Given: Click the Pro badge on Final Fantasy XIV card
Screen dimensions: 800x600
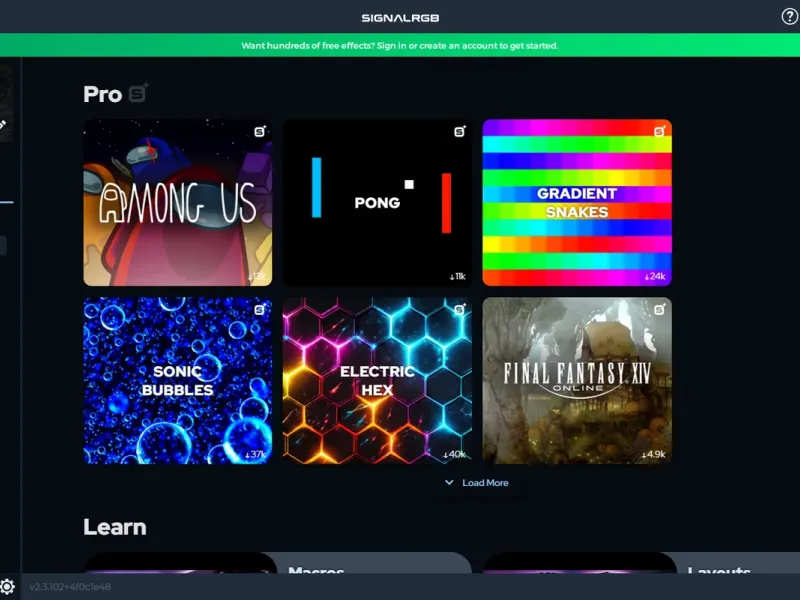Looking at the screenshot, I should (x=659, y=309).
